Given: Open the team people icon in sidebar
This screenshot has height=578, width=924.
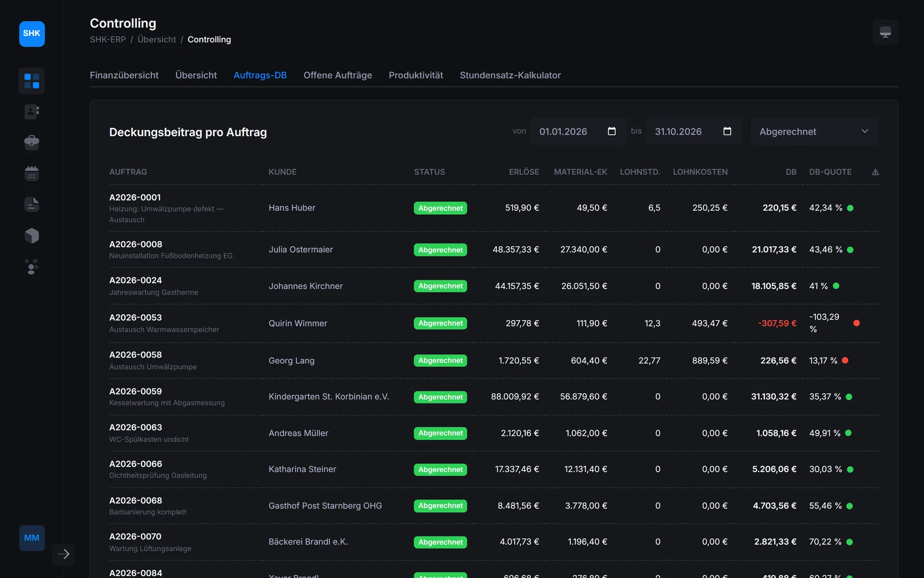Looking at the screenshot, I should click(x=32, y=267).
